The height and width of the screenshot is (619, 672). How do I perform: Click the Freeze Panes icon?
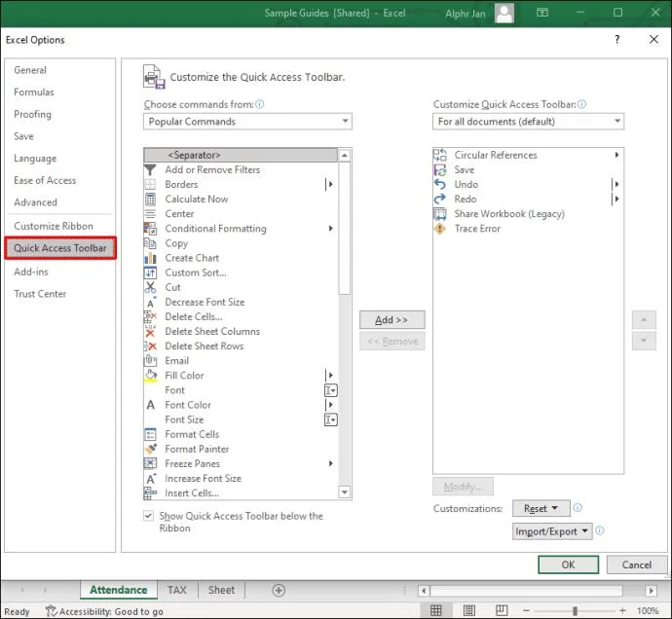(x=150, y=463)
